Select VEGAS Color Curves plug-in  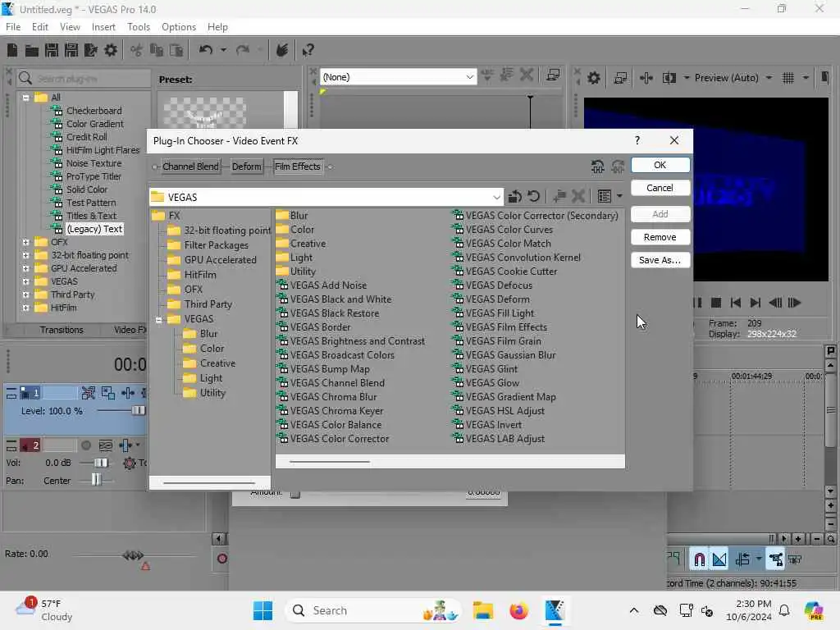(503, 230)
